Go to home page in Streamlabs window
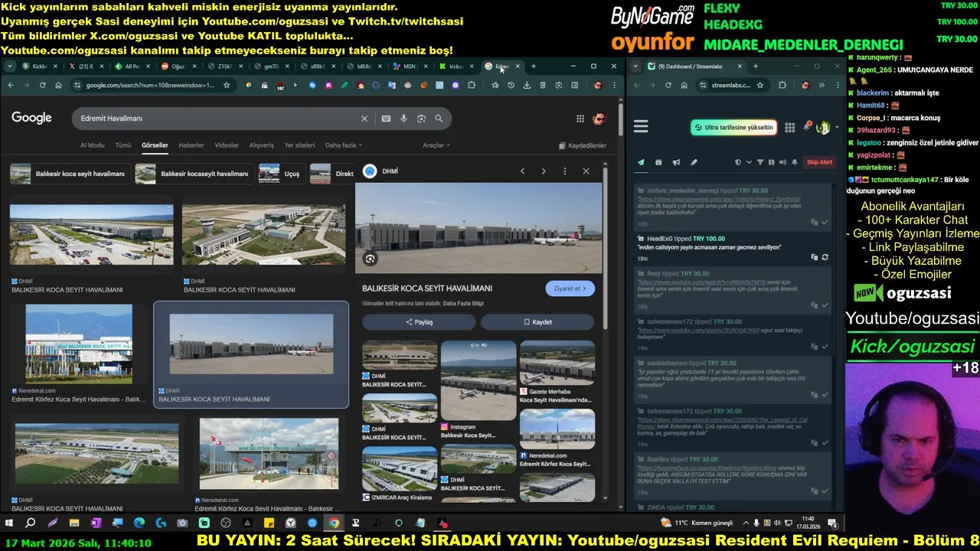Viewport: 980px width, 551px height. tap(684, 85)
